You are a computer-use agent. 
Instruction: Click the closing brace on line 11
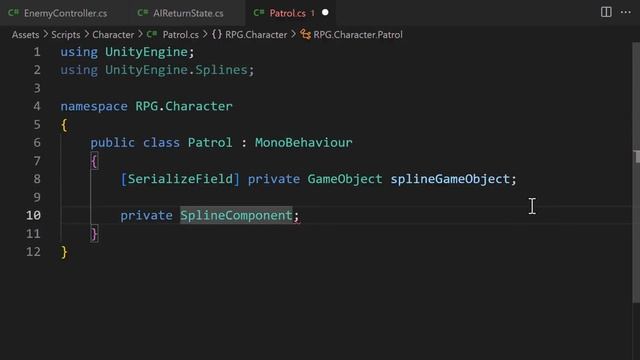coord(94,234)
